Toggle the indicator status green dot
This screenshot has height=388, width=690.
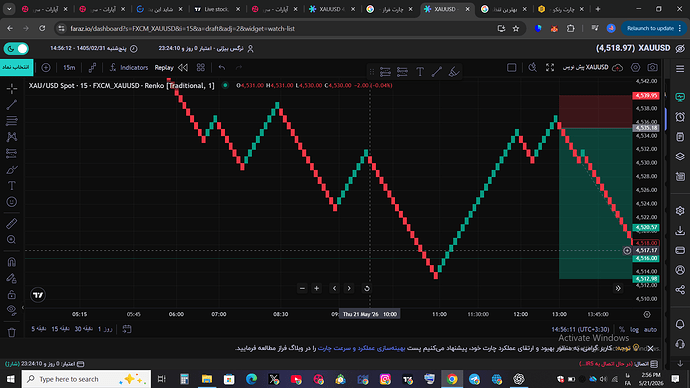coord(225,85)
